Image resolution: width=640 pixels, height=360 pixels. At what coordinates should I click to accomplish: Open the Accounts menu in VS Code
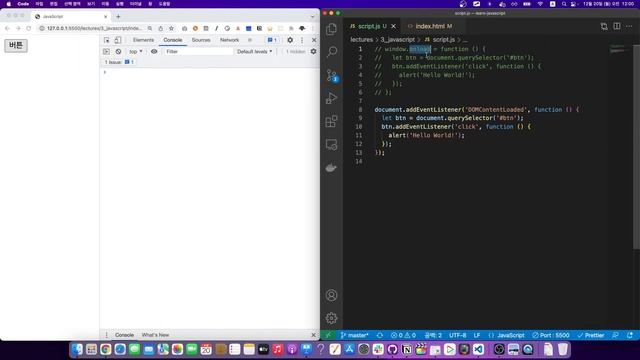point(331,295)
